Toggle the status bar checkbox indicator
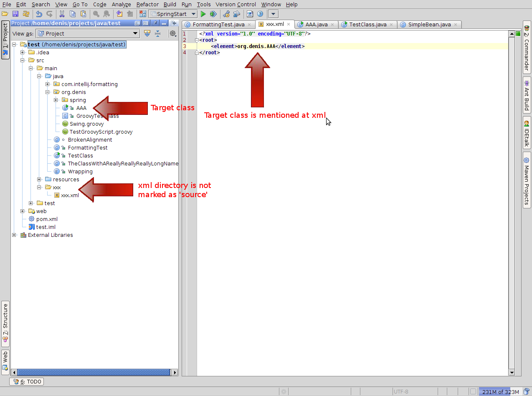Image resolution: width=532 pixels, height=396 pixels. 473,391
